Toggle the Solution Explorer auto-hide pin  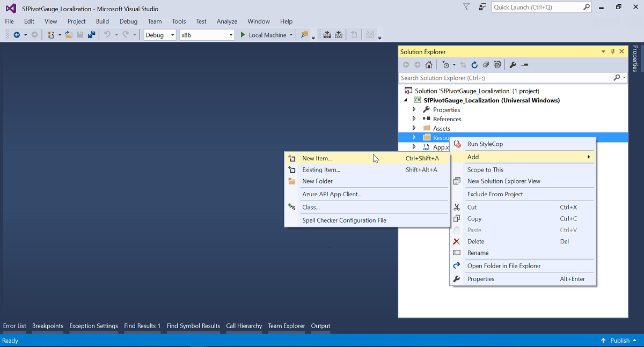tap(613, 51)
